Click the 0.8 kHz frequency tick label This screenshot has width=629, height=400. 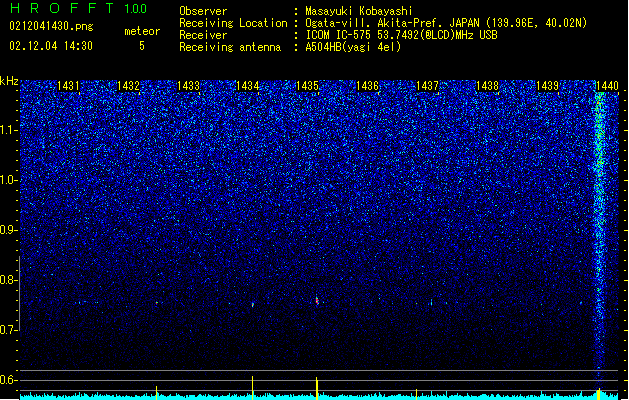[x=8, y=280]
